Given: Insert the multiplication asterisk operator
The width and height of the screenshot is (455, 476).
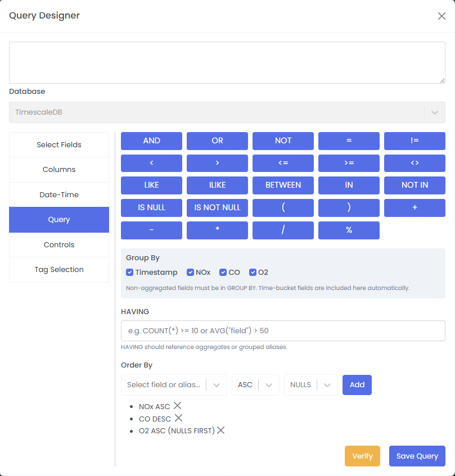Looking at the screenshot, I should tap(217, 230).
